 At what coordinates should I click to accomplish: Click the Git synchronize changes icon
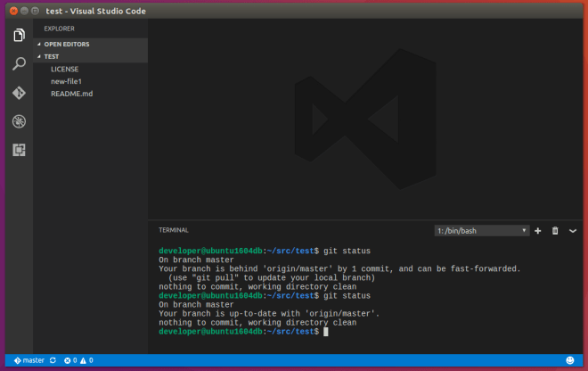point(53,360)
